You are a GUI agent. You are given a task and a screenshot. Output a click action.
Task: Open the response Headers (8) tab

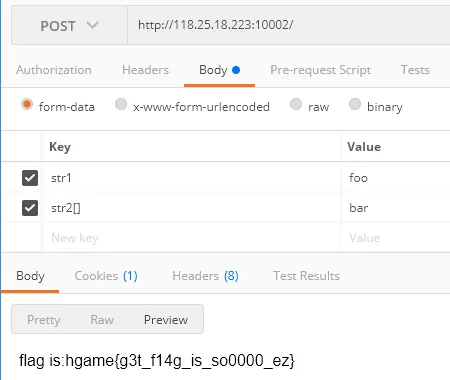pyautogui.click(x=205, y=276)
